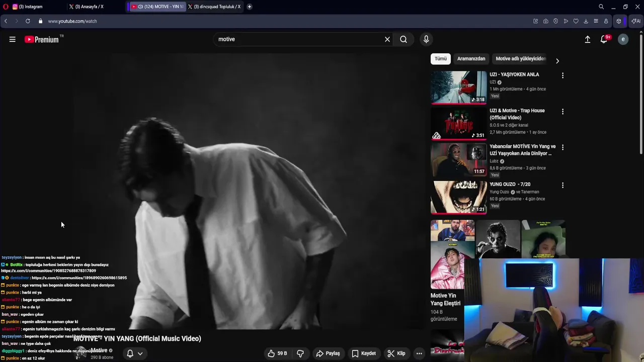This screenshot has width=644, height=362.
Task: Show more filter chips with arrow
Action: tap(557, 61)
